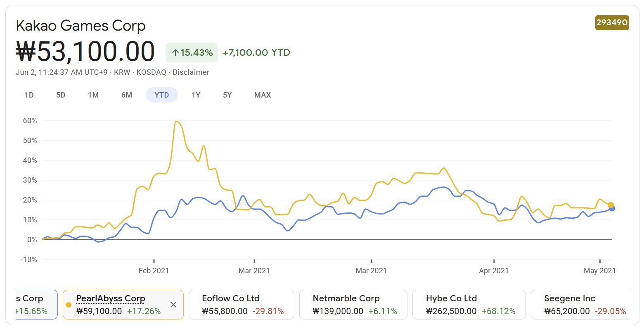This screenshot has width=644, height=329.
Task: Show the MAX chart range
Action: coord(263,95)
